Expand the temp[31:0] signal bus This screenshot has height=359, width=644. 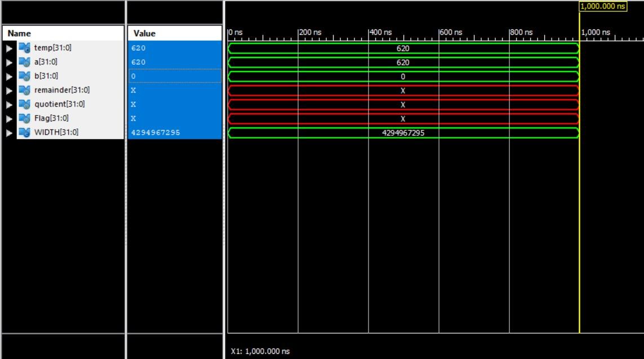point(9,48)
